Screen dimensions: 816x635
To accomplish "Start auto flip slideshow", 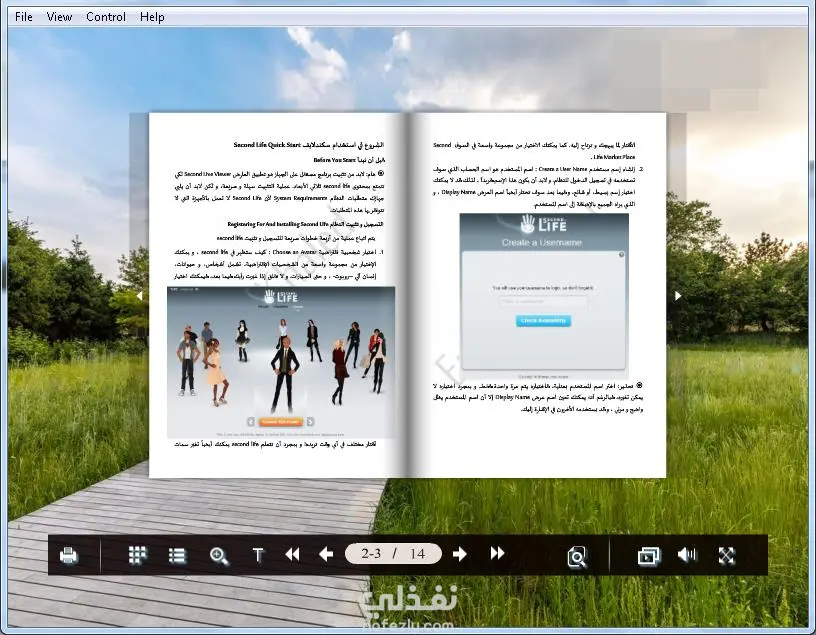I will click(648, 556).
